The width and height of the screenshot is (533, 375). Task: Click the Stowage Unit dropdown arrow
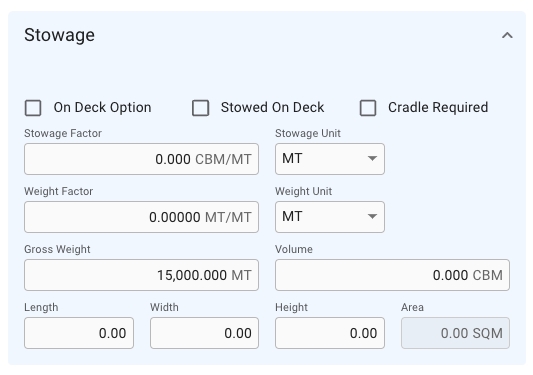372,158
